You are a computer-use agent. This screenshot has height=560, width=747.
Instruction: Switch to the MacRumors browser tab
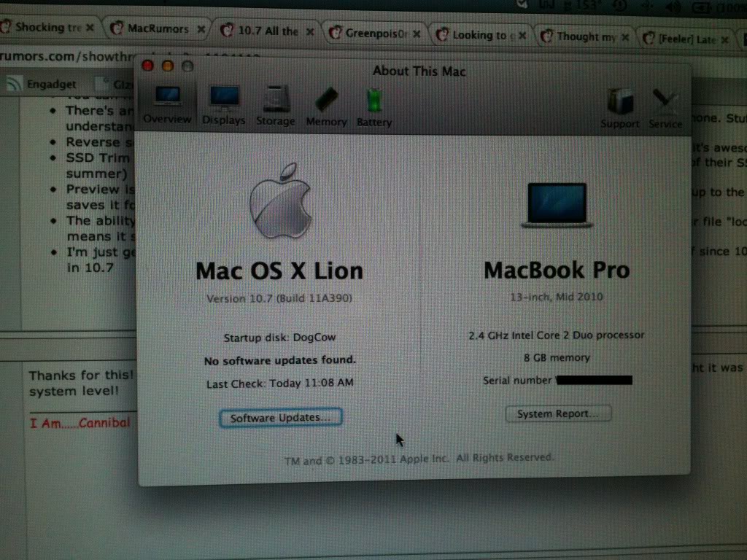pos(158,29)
